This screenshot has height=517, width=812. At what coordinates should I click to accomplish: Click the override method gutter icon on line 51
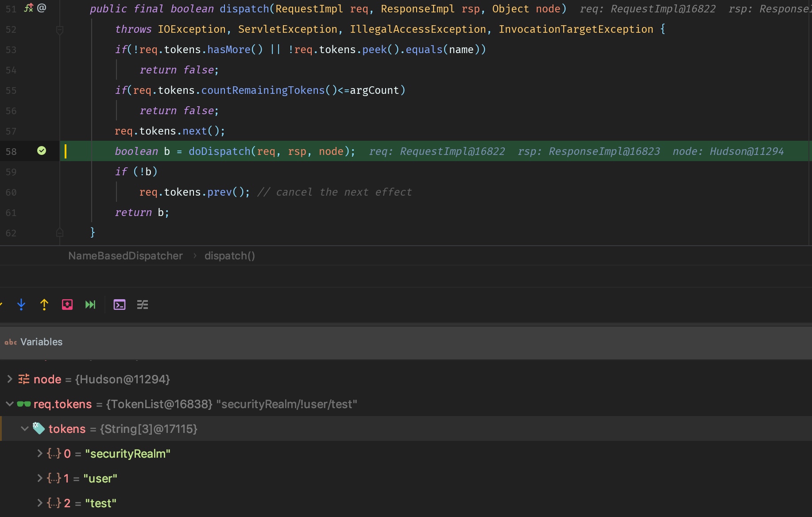click(x=29, y=8)
